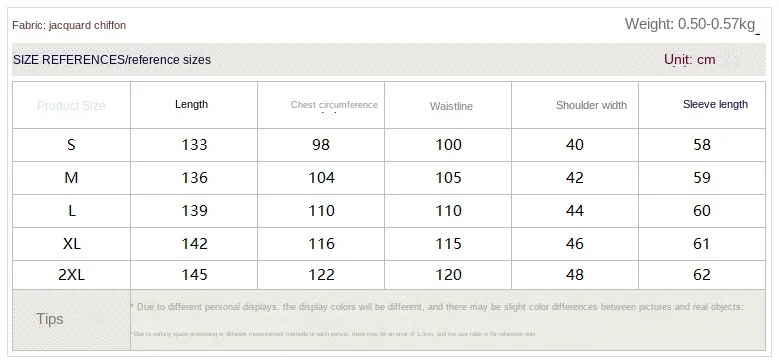The width and height of the screenshot is (779, 363).
Task: Click the size S row label
Action: [71, 145]
